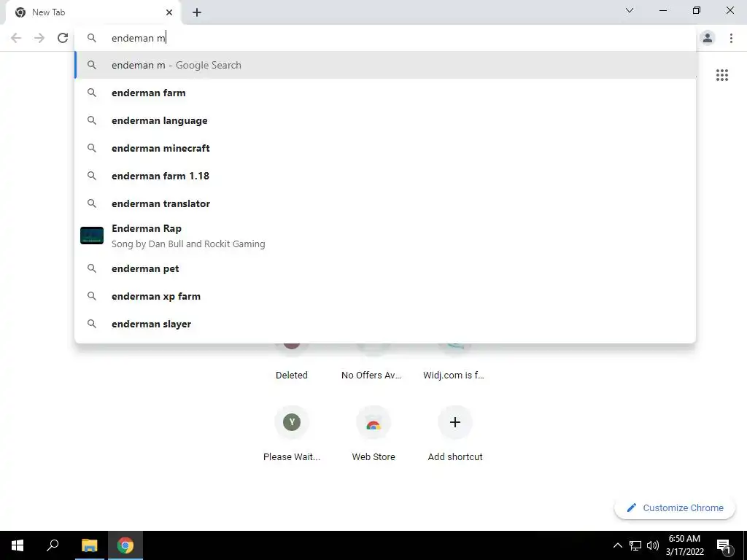Choose the 'enderman language' suggestion
Screen dimensions: 747x560
[x=385, y=120]
